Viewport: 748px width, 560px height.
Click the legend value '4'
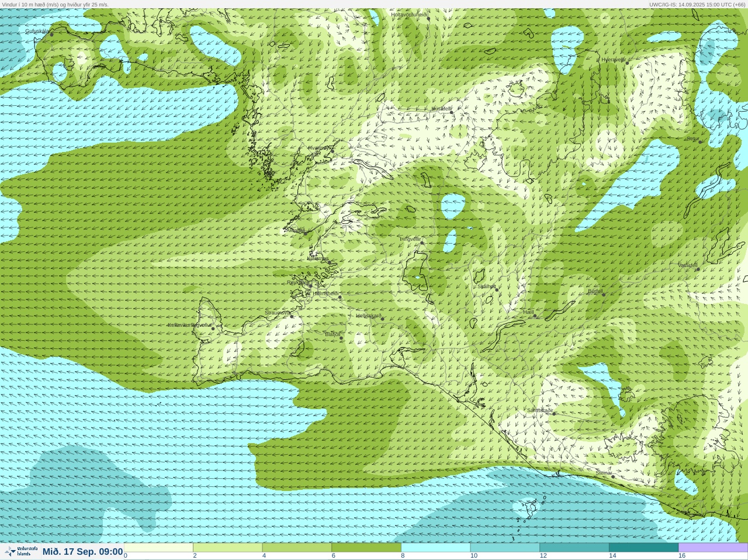point(264,556)
